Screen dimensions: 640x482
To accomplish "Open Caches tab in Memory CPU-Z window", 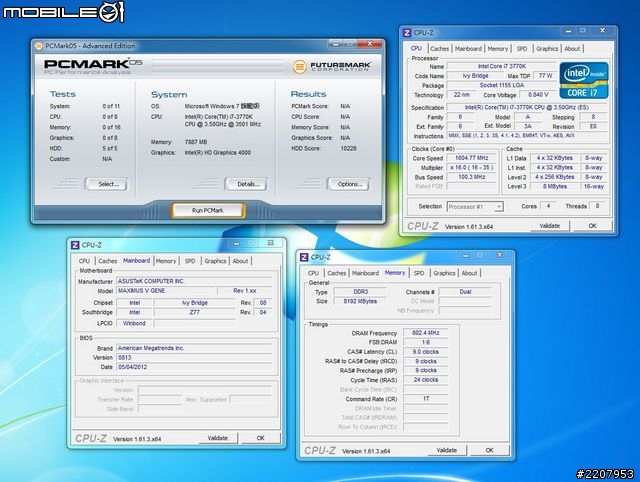I will click(336, 273).
